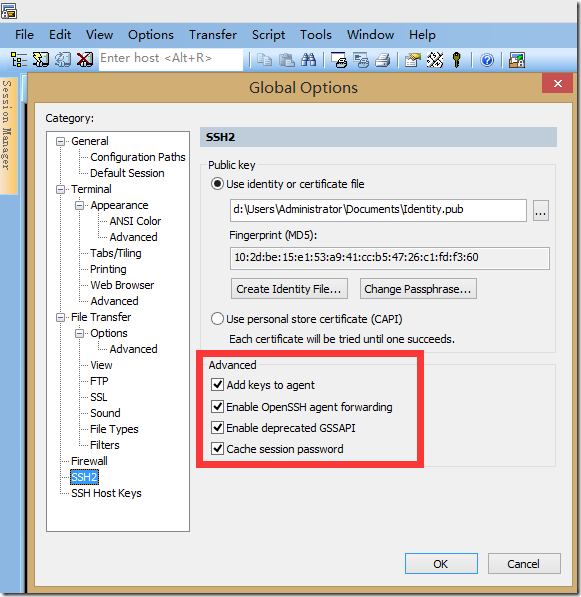Click the printer icon in toolbar
Screen dimensions: 581x597
pos(383,60)
